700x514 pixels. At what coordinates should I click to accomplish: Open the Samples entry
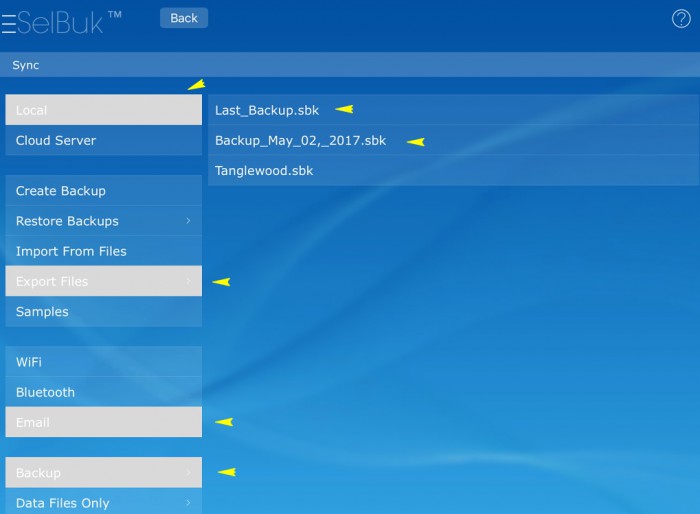[x=103, y=312]
